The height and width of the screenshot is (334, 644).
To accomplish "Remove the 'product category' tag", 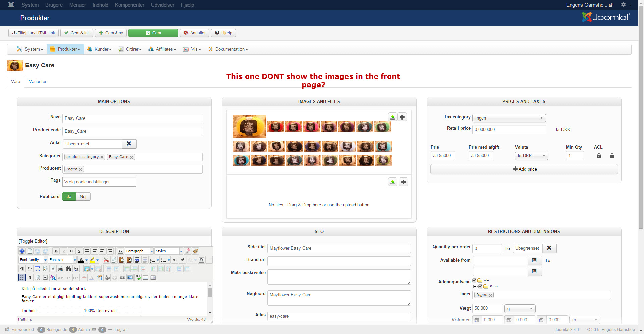I will click(x=102, y=157).
